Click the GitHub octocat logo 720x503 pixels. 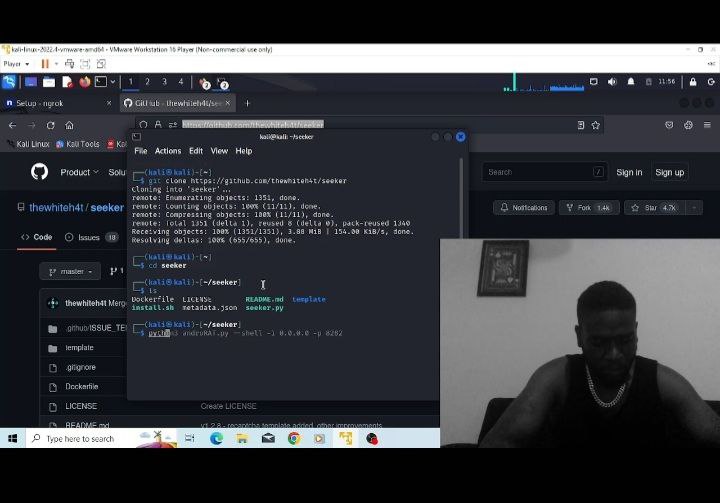tap(39, 172)
